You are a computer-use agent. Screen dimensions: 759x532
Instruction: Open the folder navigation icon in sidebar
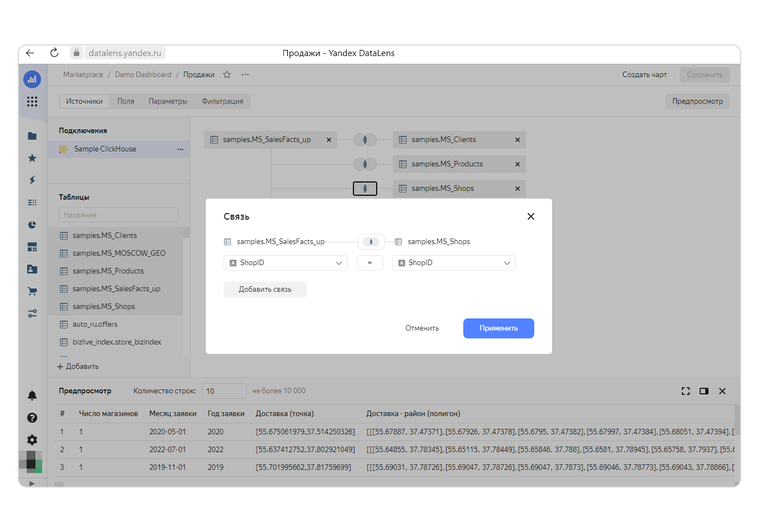(x=32, y=136)
